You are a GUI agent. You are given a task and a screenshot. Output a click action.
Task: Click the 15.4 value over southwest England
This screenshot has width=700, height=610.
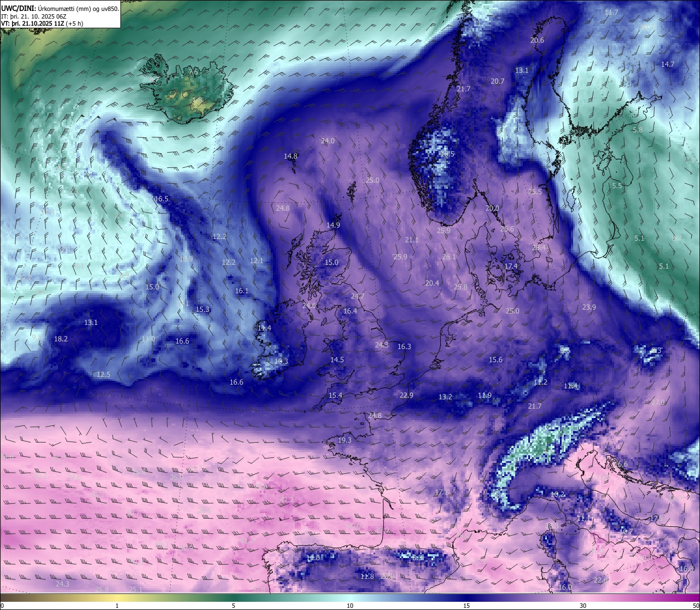335,395
